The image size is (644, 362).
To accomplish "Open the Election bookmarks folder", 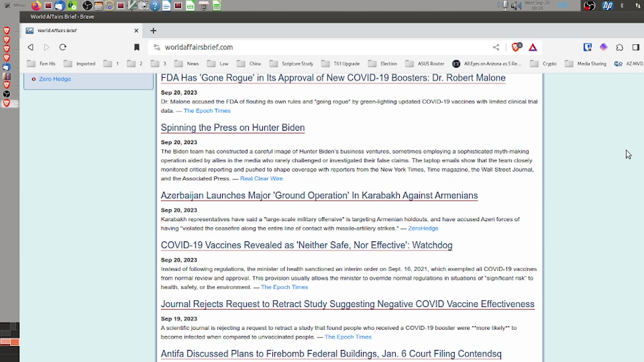I will tap(383, 64).
